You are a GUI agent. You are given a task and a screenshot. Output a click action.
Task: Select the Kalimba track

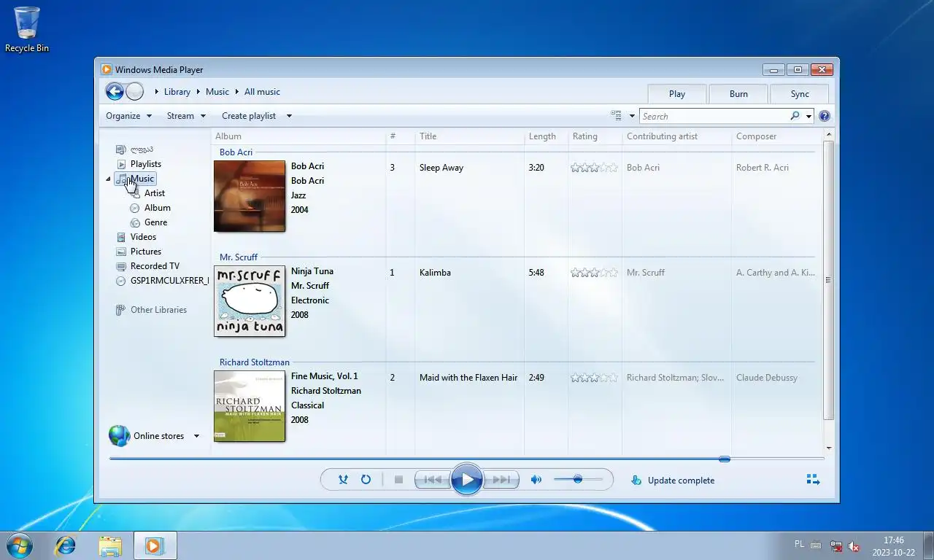(x=435, y=273)
